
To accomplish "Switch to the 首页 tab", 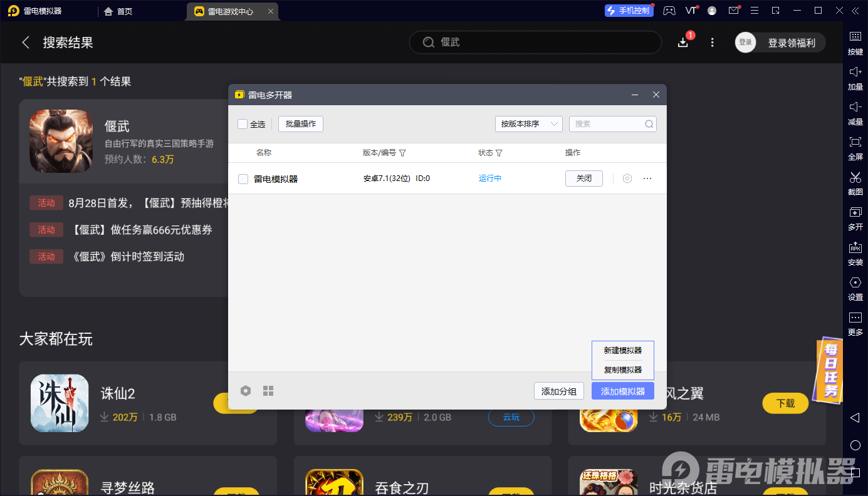I will point(118,11).
